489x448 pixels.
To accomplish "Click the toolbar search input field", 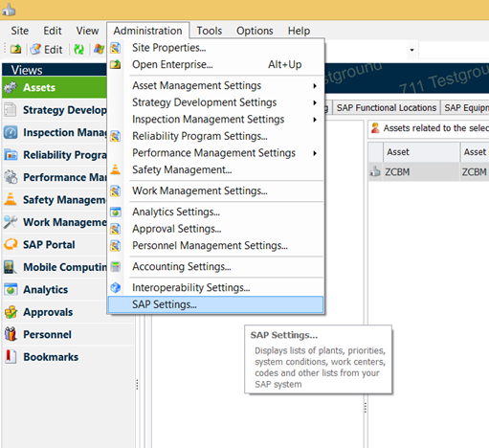I will (x=454, y=50).
